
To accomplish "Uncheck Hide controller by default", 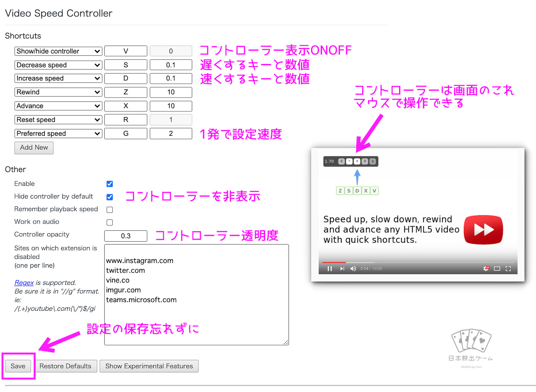I will tap(110, 197).
